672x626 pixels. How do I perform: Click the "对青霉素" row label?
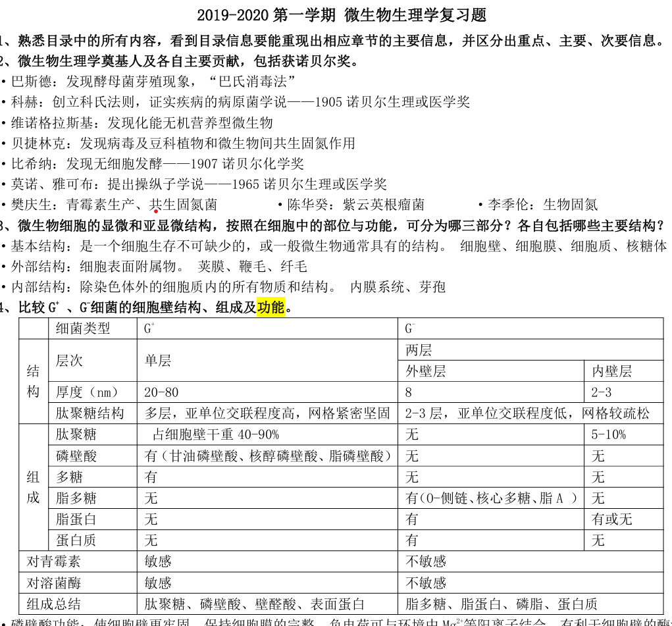54,561
